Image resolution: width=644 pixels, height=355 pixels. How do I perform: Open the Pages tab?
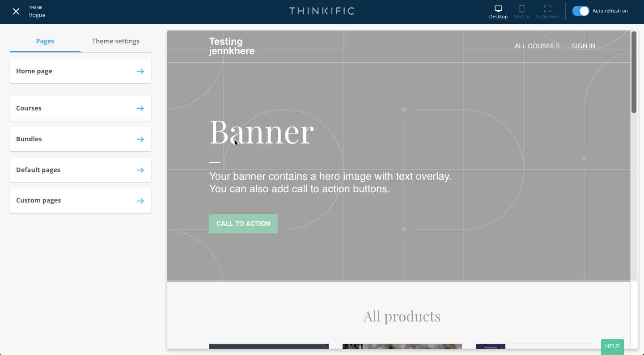pyautogui.click(x=45, y=41)
